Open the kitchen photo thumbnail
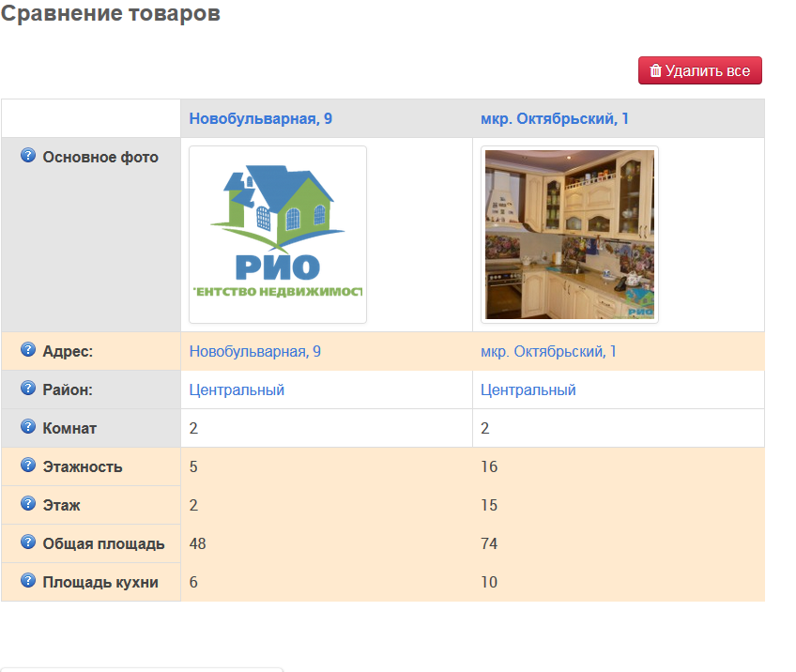The width and height of the screenshot is (796, 672). click(x=570, y=235)
